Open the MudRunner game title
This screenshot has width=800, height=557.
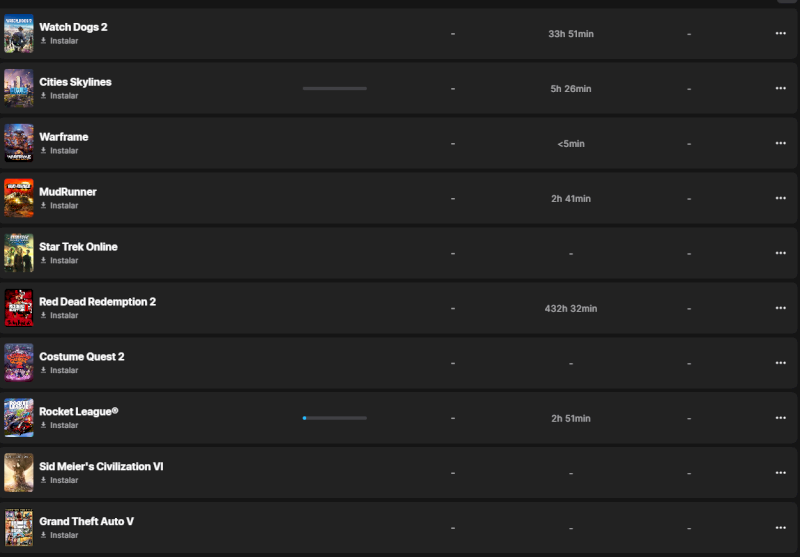[x=68, y=192]
